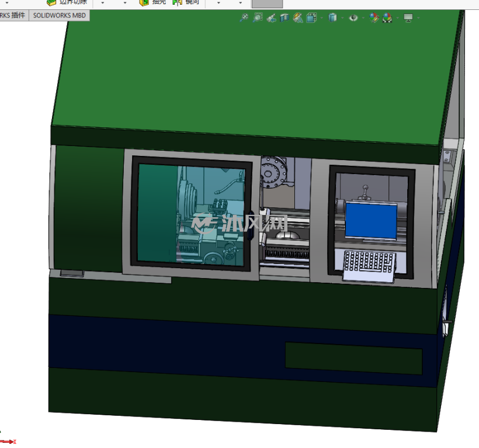Screen dimensions: 479x448
Task: Open Dynamic Annotation Views
Action: coord(298,18)
